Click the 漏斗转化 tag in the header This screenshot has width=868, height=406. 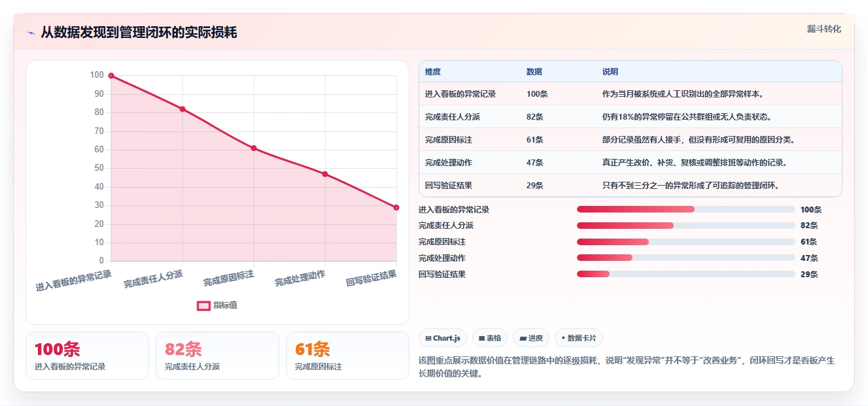tap(824, 29)
